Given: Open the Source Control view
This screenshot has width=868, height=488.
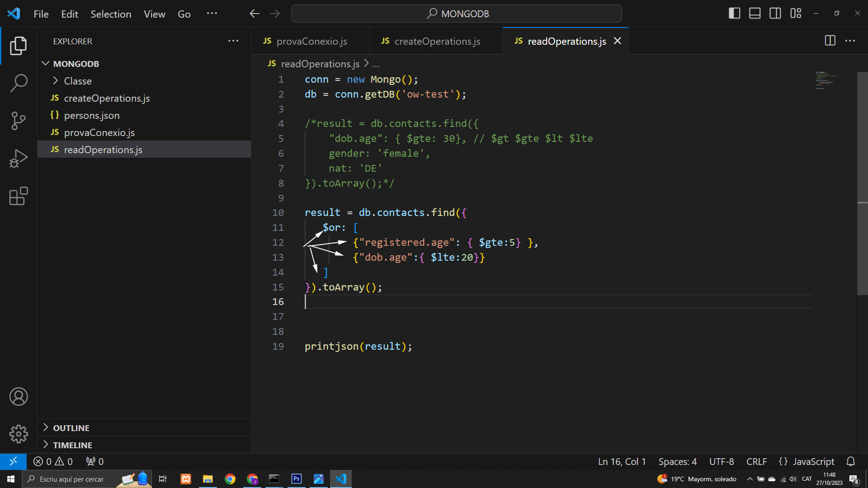Looking at the screenshot, I should 19,121.
